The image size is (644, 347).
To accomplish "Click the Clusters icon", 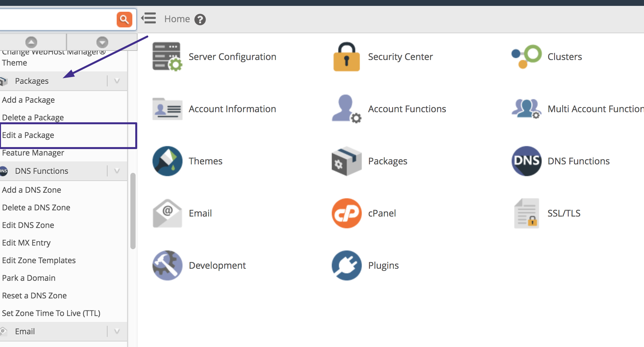I will [526, 56].
